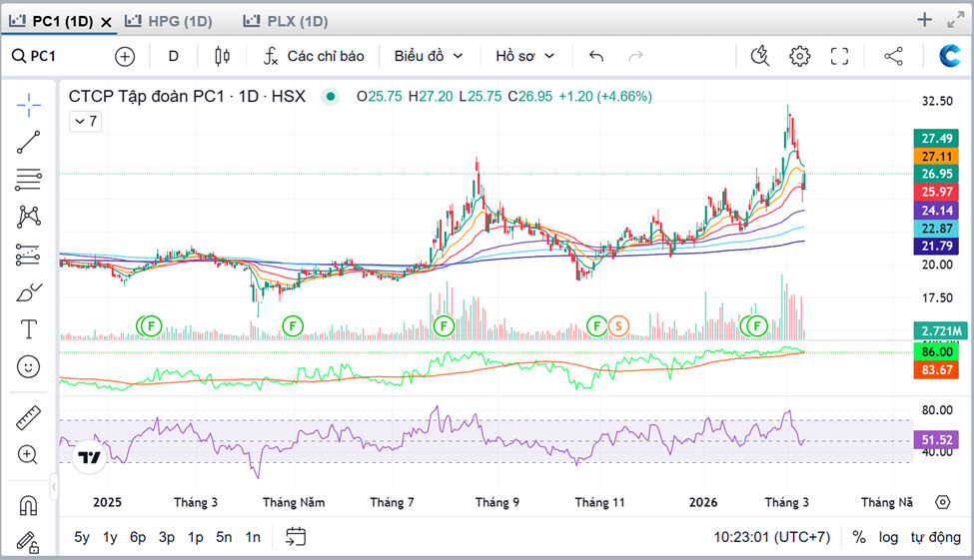Switch to the HPG (1D) tab
Image resolution: width=974 pixels, height=560 pixels.
coord(168,21)
